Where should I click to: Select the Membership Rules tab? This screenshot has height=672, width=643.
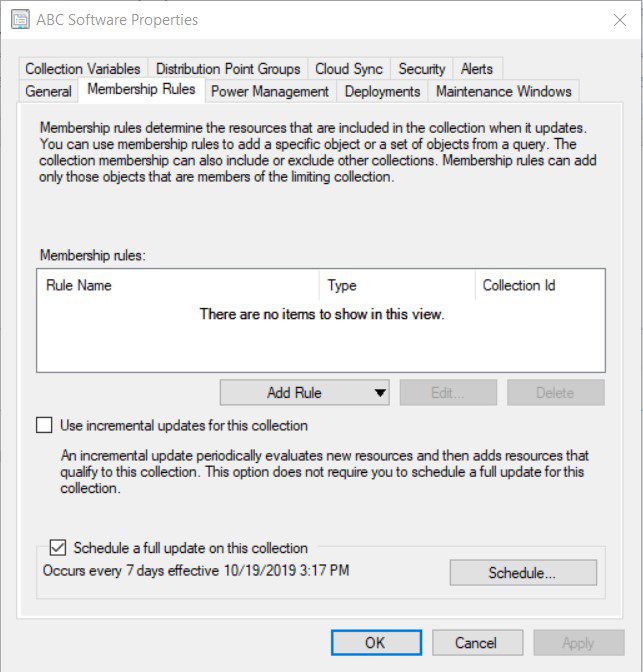142,90
